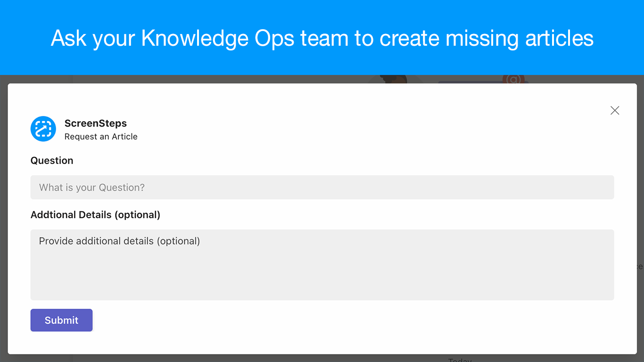Click the dimmed "Today" text below dialog
The image size is (644, 362).
460,359
